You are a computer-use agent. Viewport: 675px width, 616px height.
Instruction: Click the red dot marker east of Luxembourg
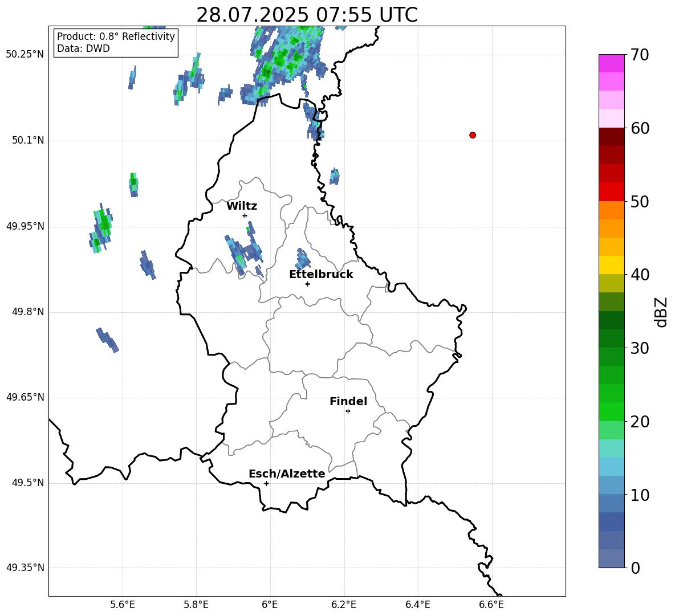click(x=473, y=135)
